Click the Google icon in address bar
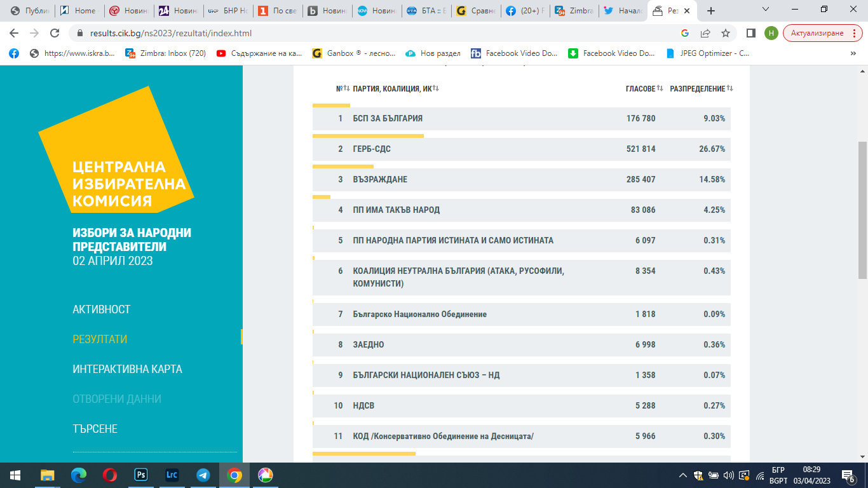This screenshot has width=868, height=488. (x=685, y=33)
